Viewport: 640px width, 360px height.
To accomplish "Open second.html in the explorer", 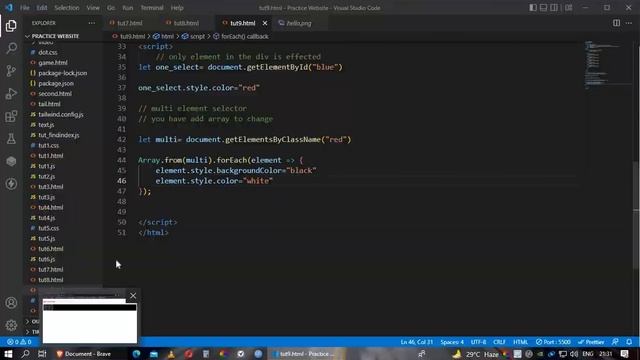I will point(55,93).
